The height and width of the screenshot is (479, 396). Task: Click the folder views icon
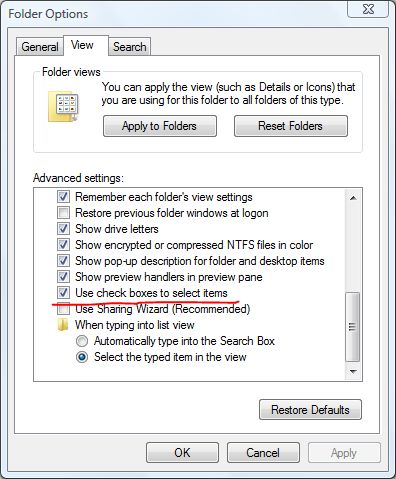pos(63,107)
